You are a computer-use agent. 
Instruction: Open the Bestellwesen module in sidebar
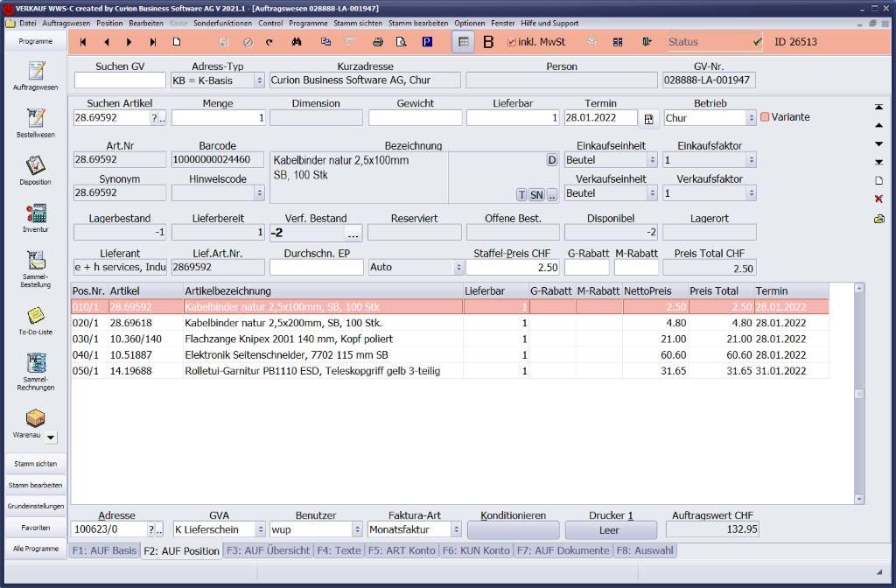[x=36, y=118]
